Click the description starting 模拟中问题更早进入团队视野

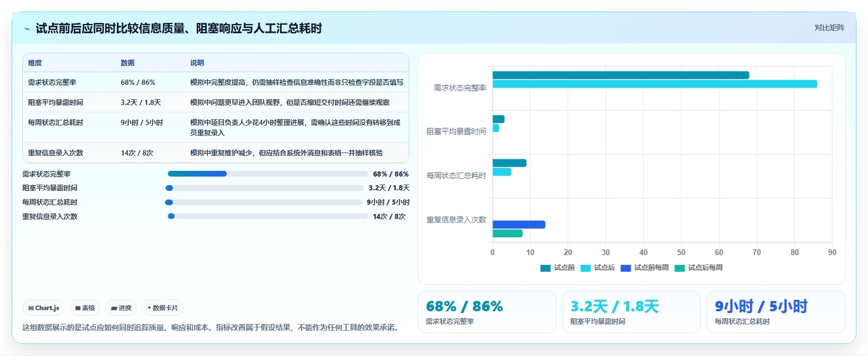[x=290, y=103]
